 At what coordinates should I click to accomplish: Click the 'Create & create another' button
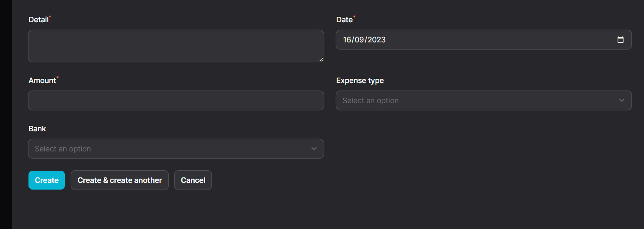pyautogui.click(x=120, y=180)
